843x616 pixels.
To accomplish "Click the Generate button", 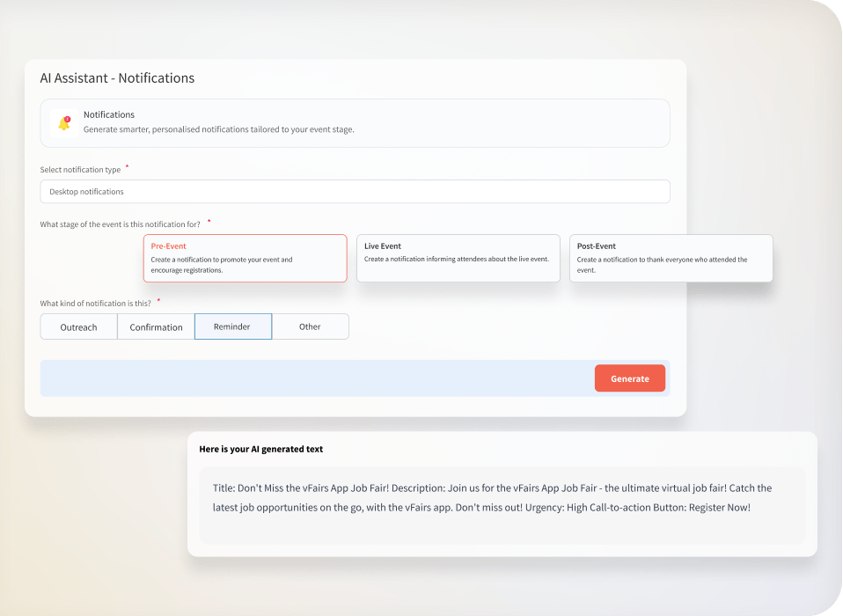I will click(629, 378).
